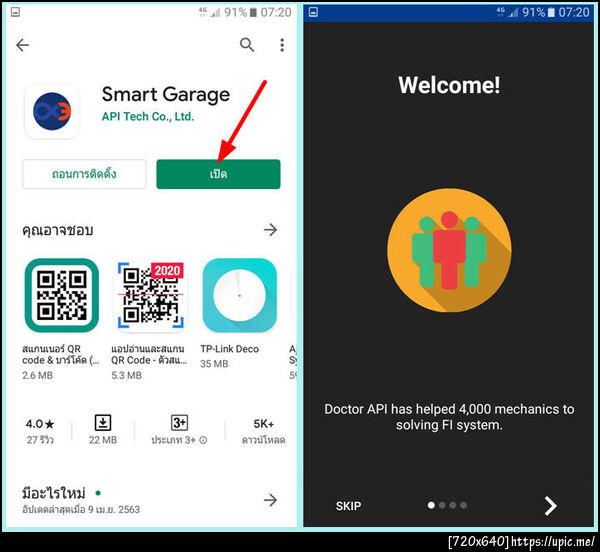Viewport: 600px width, 552px height.
Task: Select the first onboarding page dot
Action: coord(431,505)
